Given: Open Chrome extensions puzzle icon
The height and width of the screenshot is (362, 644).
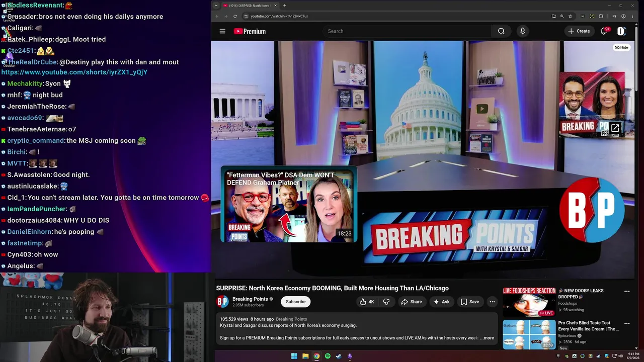Looking at the screenshot, I should (601, 16).
